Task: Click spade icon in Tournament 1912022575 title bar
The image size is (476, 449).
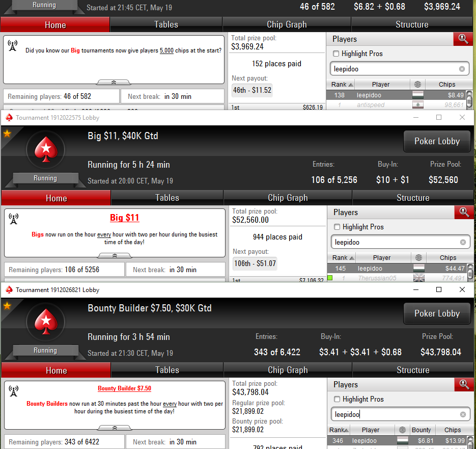Action: pyautogui.click(x=9, y=118)
